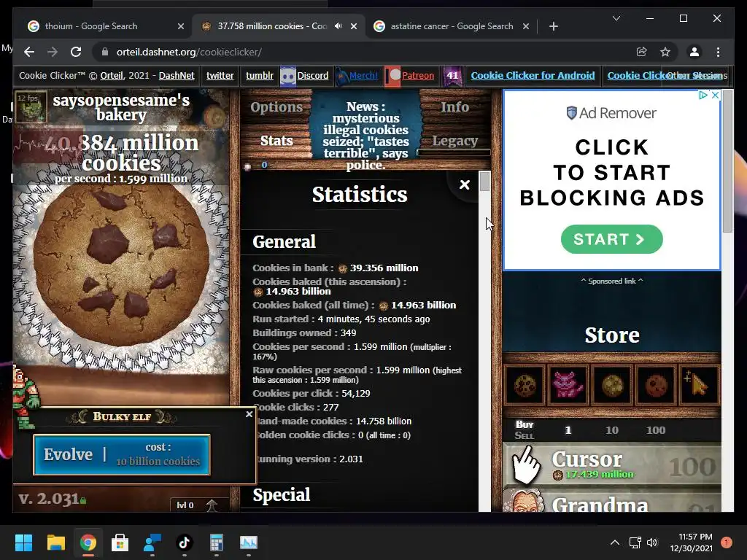Click the Statistics panel scrollbar

(x=484, y=182)
